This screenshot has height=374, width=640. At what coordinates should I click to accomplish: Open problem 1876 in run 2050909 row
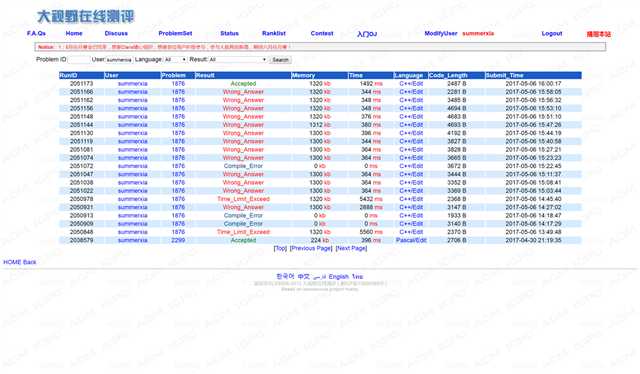[x=178, y=224]
